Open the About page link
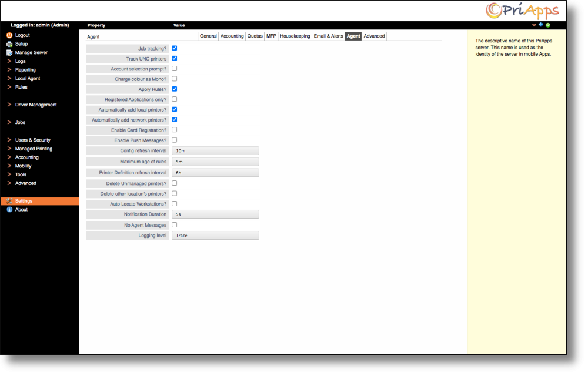Image resolution: width=588 pixels, height=376 pixels. click(21, 210)
